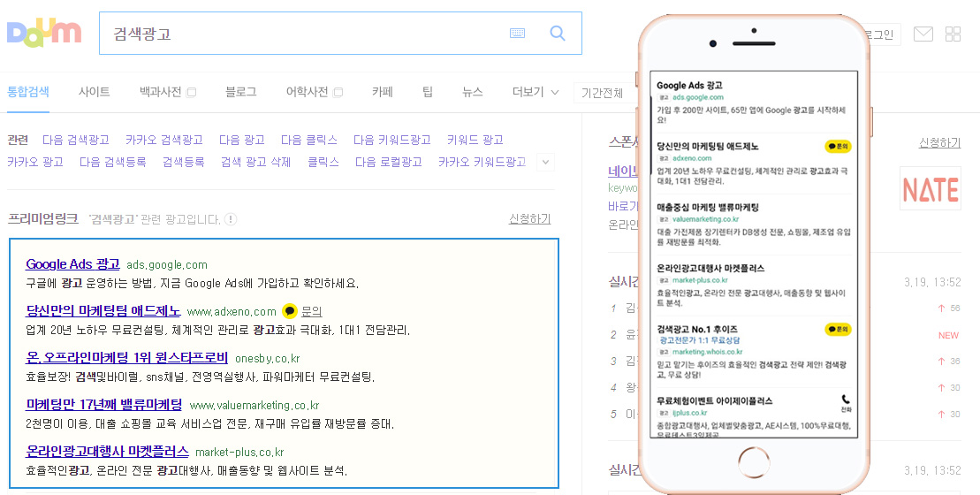Viewport: 980px width, 495px height.
Task: Click the Daum logo
Action: click(44, 33)
